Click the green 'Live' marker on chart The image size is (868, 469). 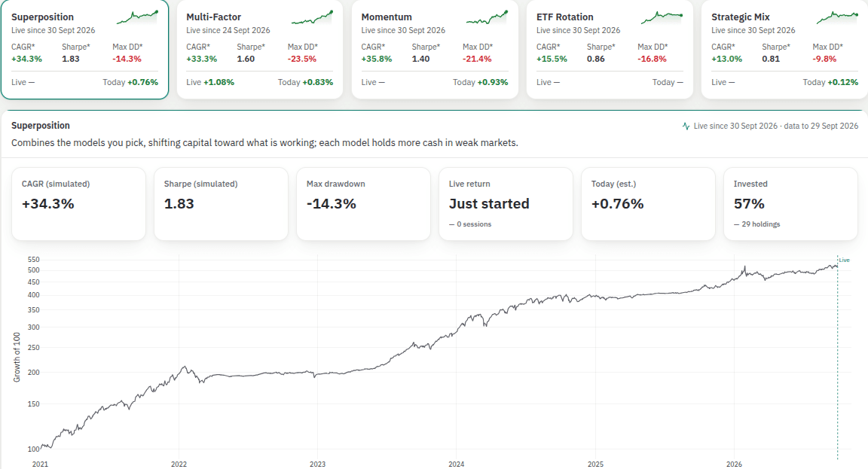coord(844,260)
